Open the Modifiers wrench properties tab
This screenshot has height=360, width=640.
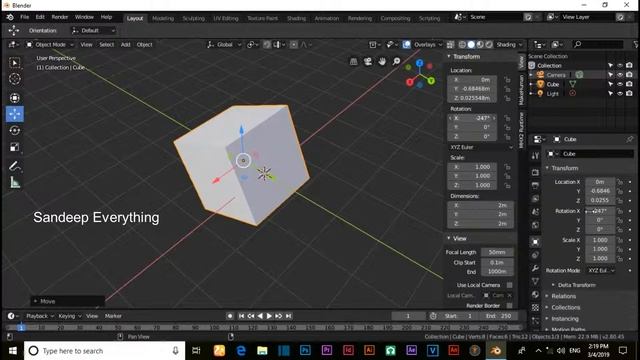pos(535,268)
